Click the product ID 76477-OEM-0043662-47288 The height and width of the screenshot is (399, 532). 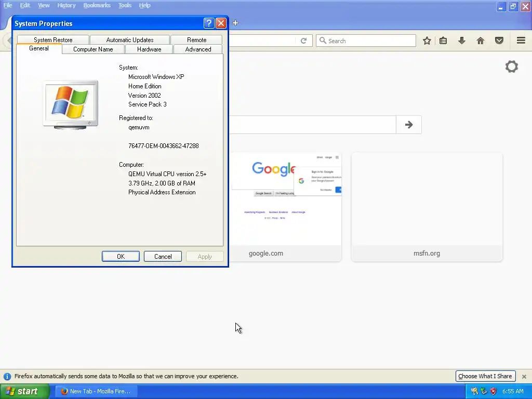(164, 146)
